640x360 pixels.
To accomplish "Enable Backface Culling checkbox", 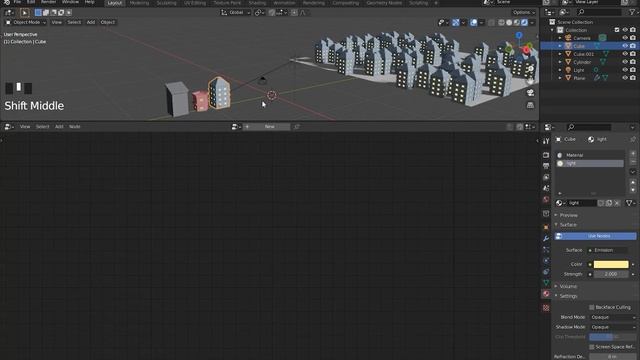I will coord(591,307).
